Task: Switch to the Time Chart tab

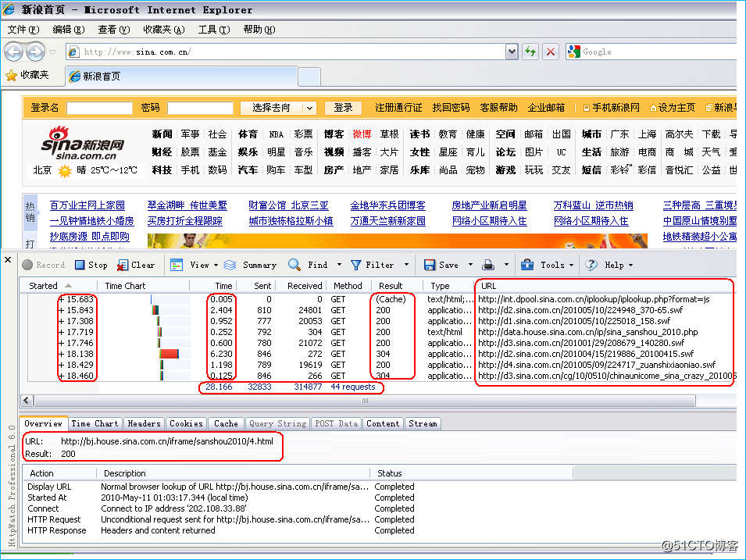Action: pyautogui.click(x=95, y=423)
